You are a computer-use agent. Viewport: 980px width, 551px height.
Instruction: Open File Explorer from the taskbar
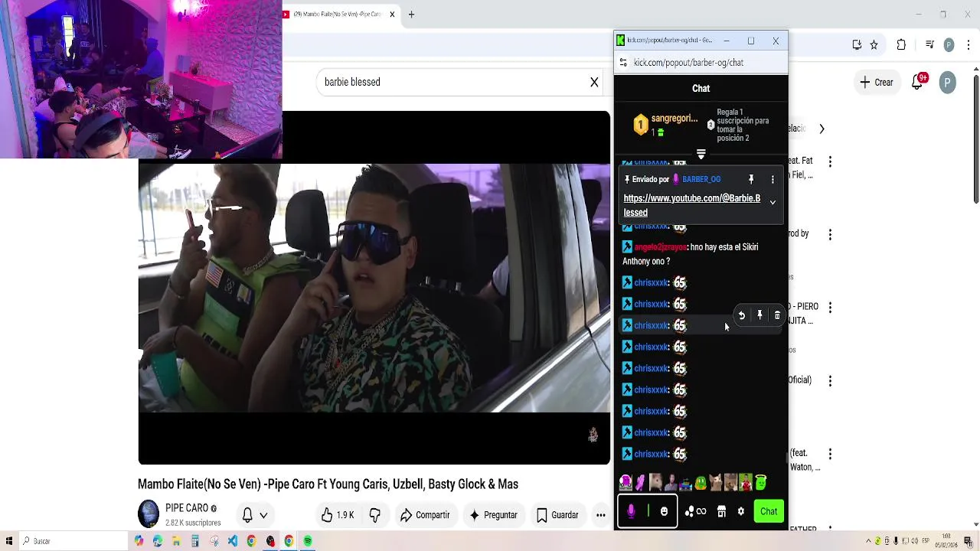pyautogui.click(x=176, y=541)
